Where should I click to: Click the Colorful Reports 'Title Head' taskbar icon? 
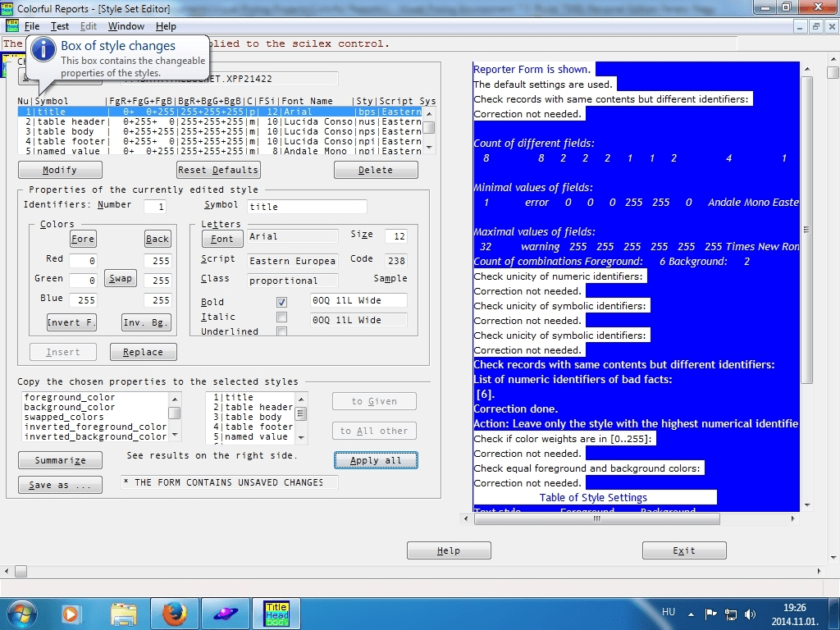pos(276,614)
